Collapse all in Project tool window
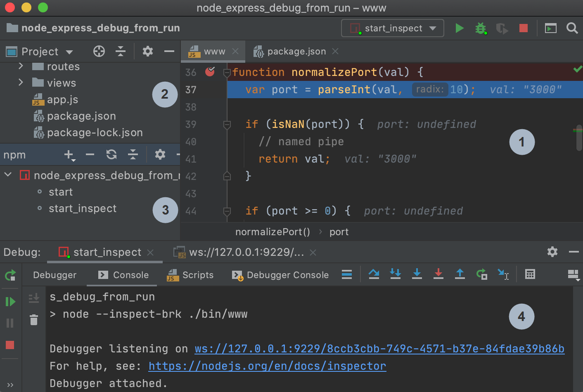This screenshot has height=392, width=583. (x=121, y=51)
